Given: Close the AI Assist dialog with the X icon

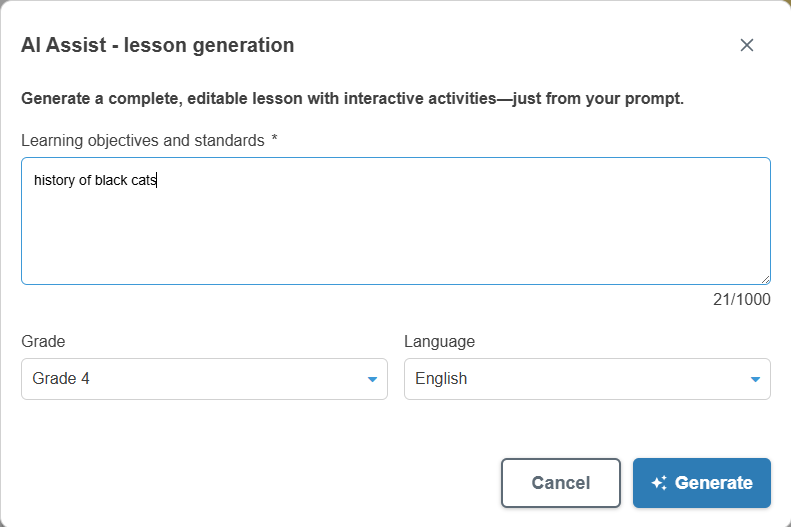Looking at the screenshot, I should point(746,45).
